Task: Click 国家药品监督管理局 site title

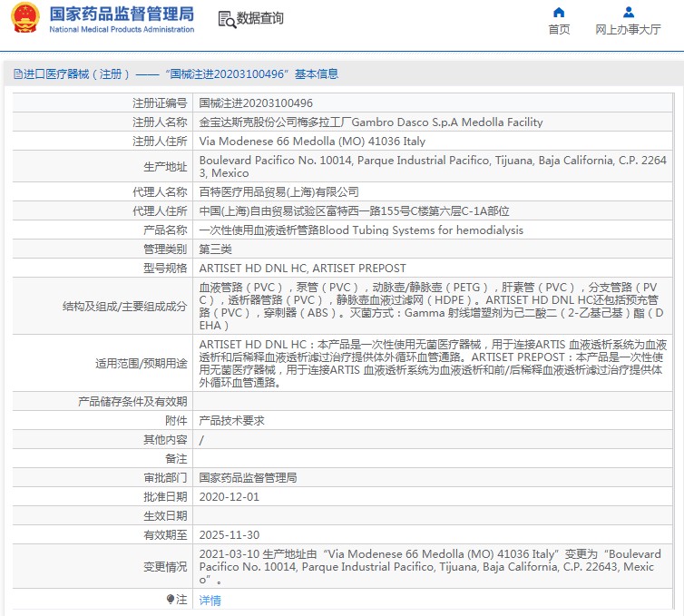Action: [122, 14]
